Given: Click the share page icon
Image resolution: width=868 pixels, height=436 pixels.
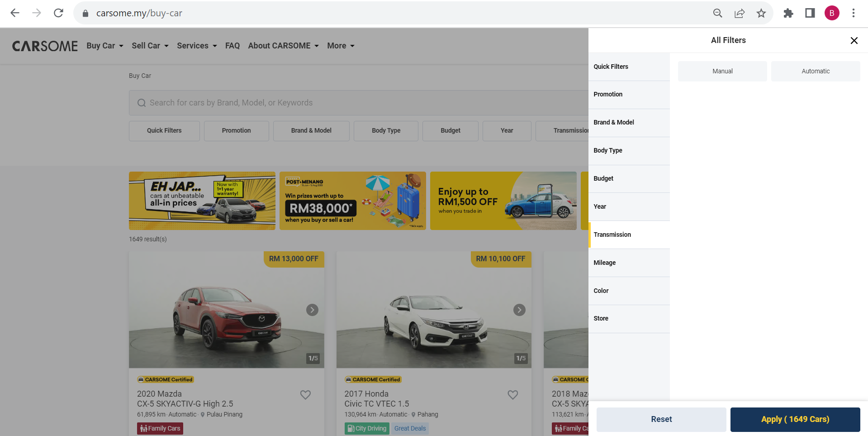Looking at the screenshot, I should (x=739, y=13).
